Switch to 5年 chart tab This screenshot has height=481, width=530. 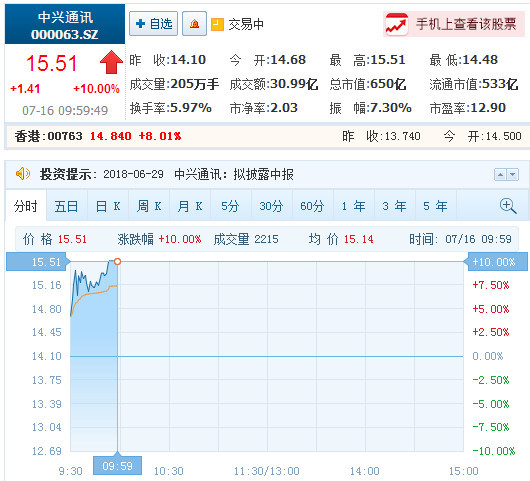click(436, 206)
